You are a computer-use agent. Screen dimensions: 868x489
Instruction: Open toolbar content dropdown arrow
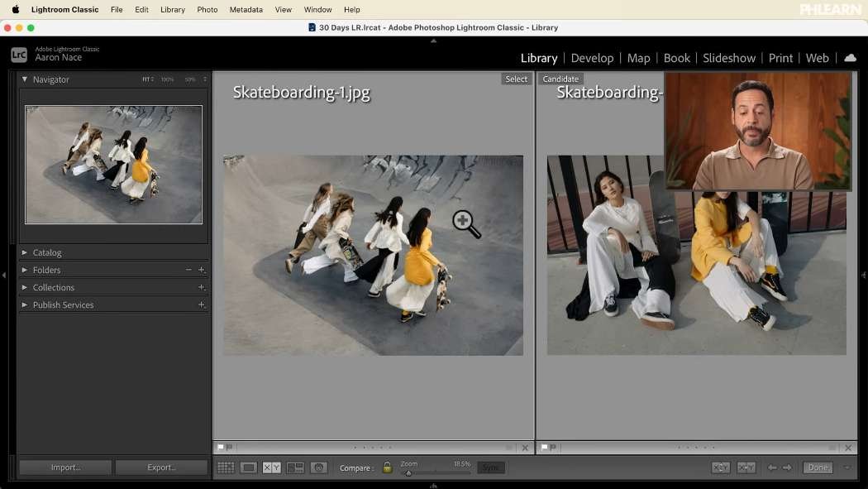(x=847, y=467)
